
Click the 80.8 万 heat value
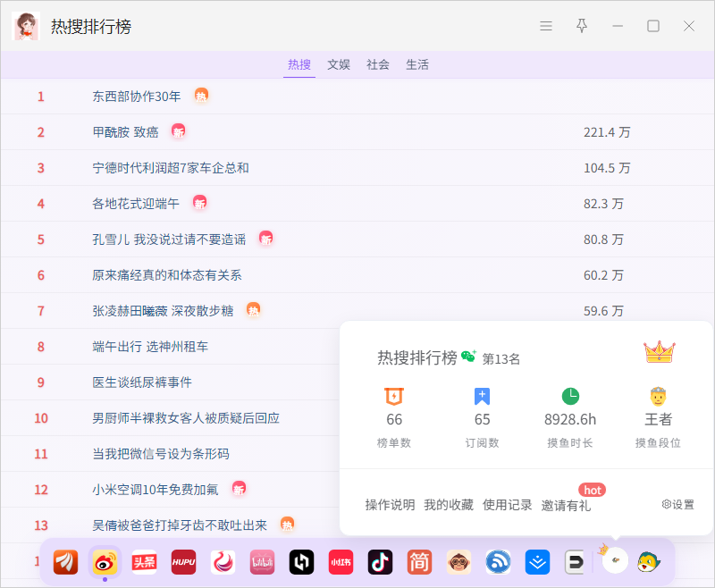tap(603, 239)
